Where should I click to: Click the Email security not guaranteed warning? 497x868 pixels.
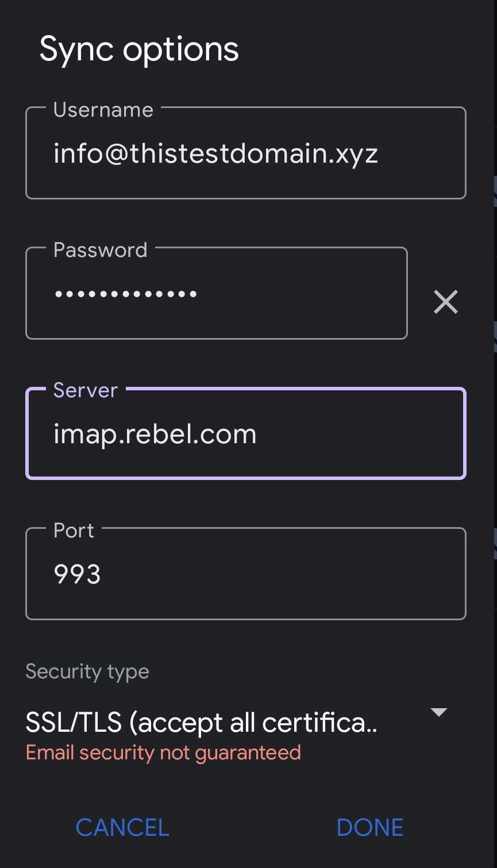pos(163,752)
